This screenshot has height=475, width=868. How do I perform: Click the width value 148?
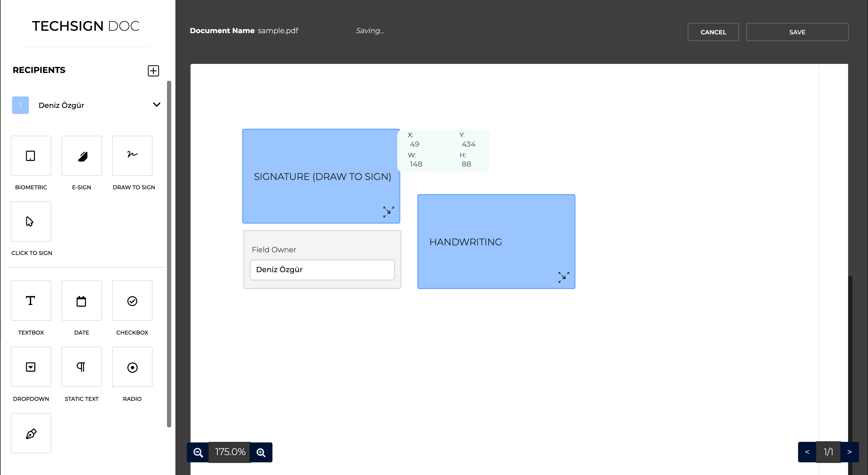point(416,164)
